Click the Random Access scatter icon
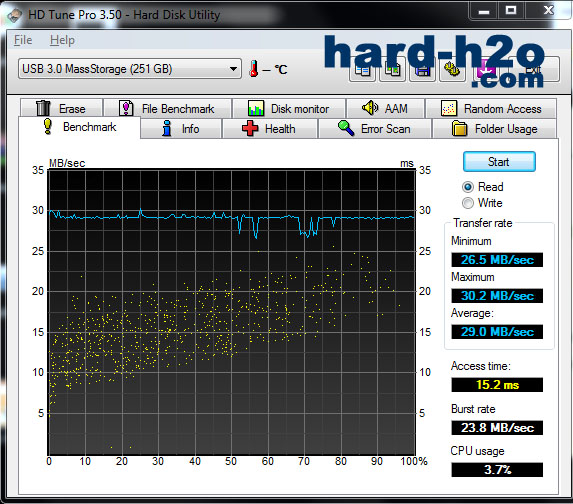Screen dimensions: 573x504 click(449, 108)
